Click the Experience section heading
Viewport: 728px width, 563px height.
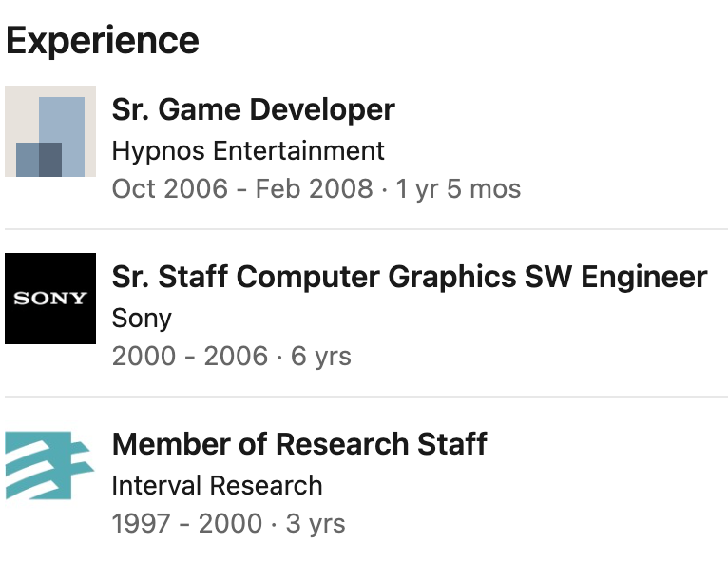point(103,41)
